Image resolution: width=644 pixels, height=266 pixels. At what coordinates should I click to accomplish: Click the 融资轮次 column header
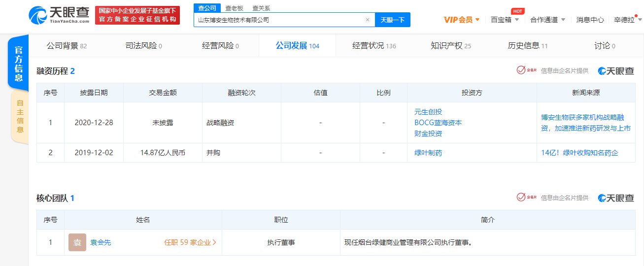[x=242, y=93]
